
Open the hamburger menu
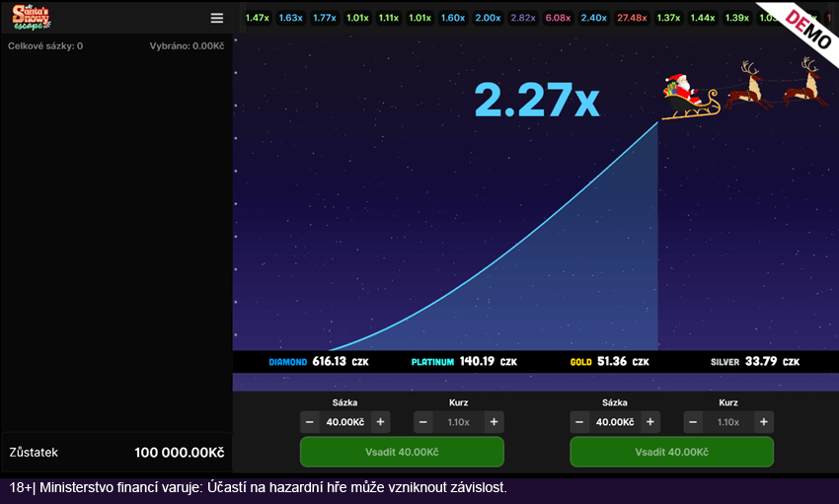click(x=217, y=18)
